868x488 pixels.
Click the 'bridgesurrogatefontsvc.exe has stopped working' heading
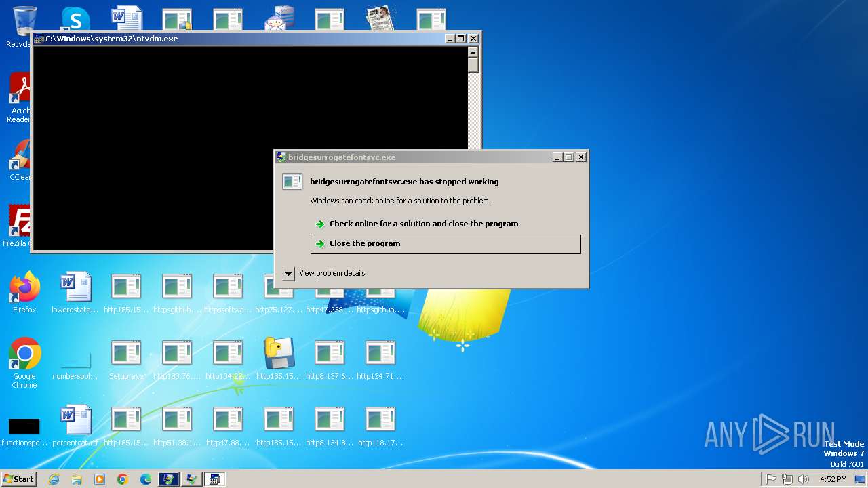404,182
